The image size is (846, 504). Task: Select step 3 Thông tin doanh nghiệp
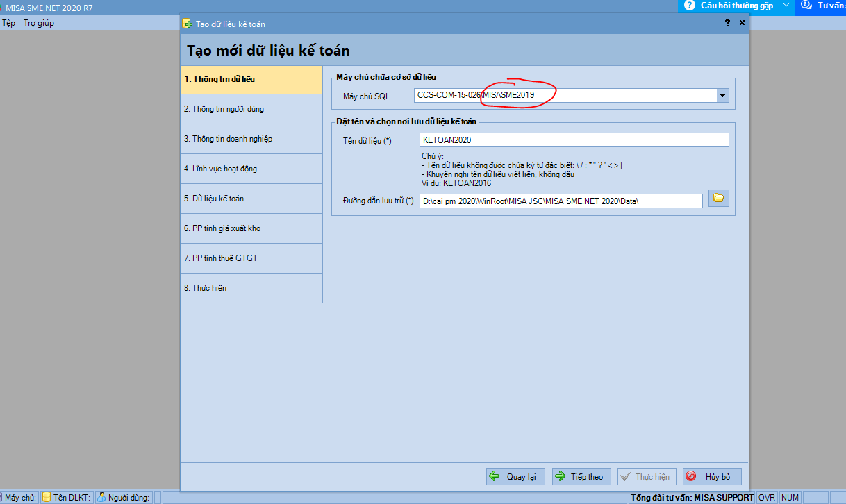tap(251, 139)
